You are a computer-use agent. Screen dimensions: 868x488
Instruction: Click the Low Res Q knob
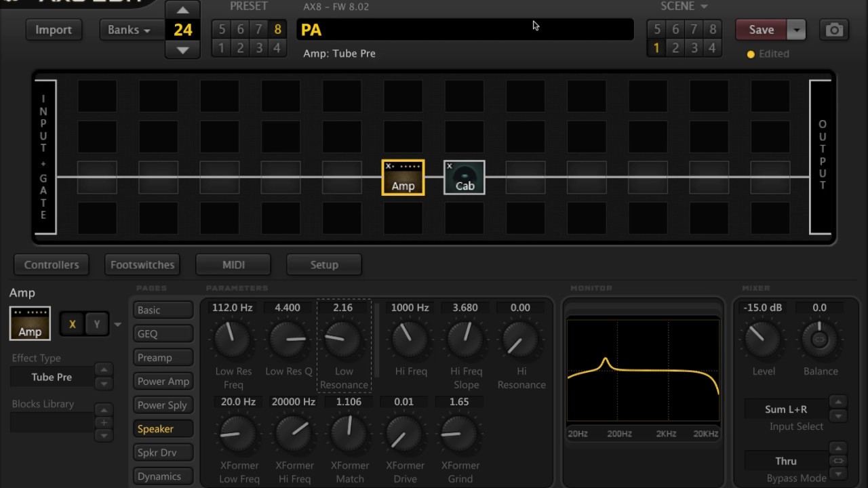pyautogui.click(x=288, y=339)
